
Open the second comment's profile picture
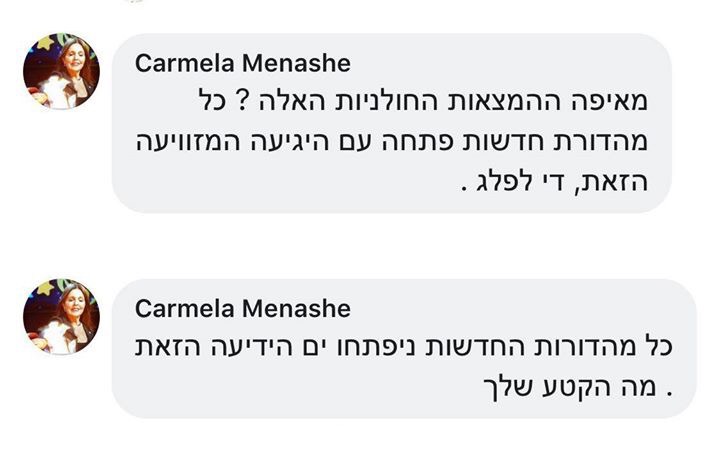point(61,316)
